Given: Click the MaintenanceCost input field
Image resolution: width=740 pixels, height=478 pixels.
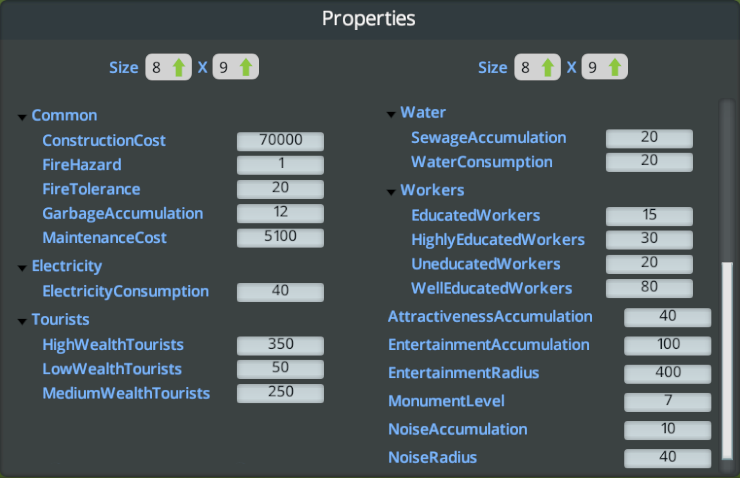Looking at the screenshot, I should 280,238.
